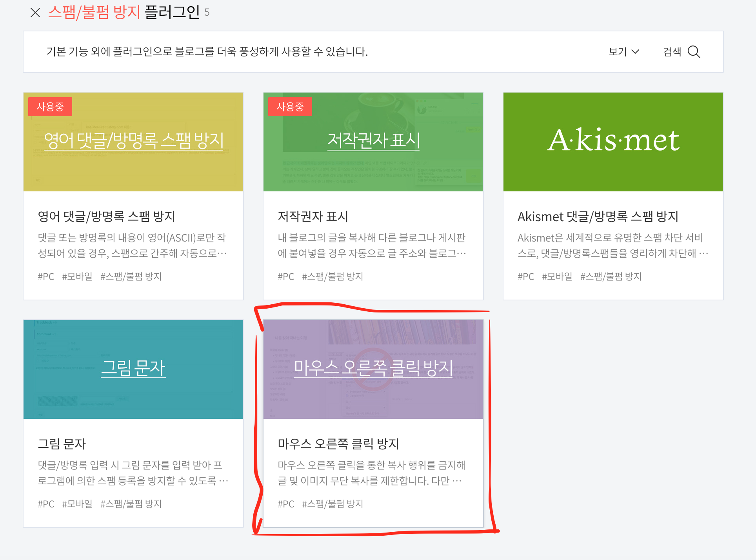Click #스팸/불펌 방지 tag under 그림 문자
The height and width of the screenshot is (560, 756).
131,504
